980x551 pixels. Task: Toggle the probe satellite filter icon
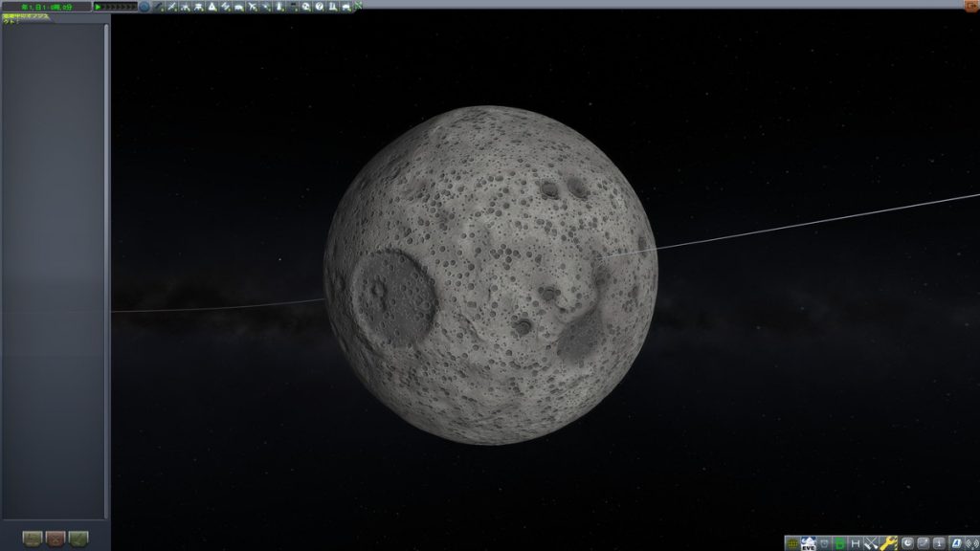pos(172,7)
